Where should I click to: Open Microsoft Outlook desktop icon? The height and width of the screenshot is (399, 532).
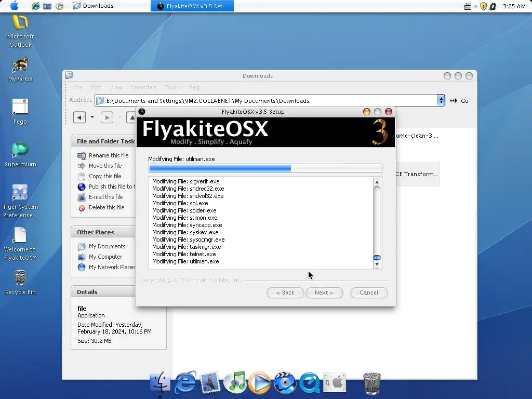20,31
